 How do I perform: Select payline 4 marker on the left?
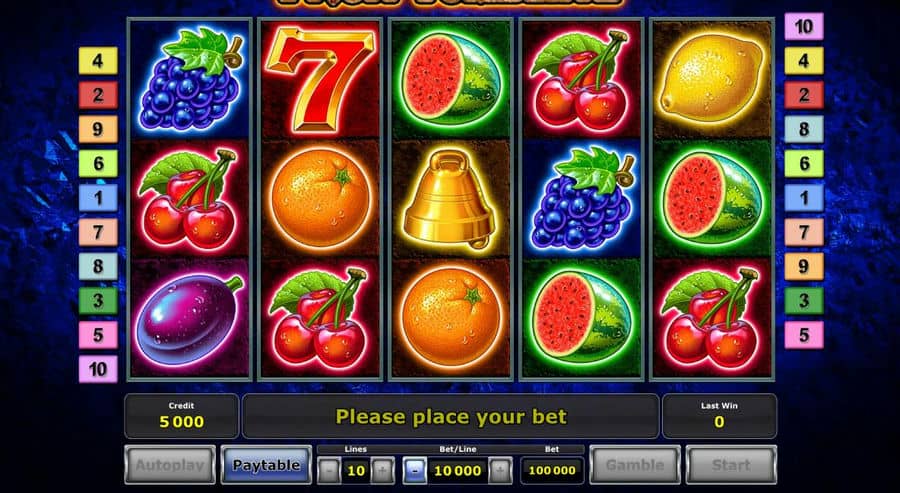pyautogui.click(x=98, y=61)
